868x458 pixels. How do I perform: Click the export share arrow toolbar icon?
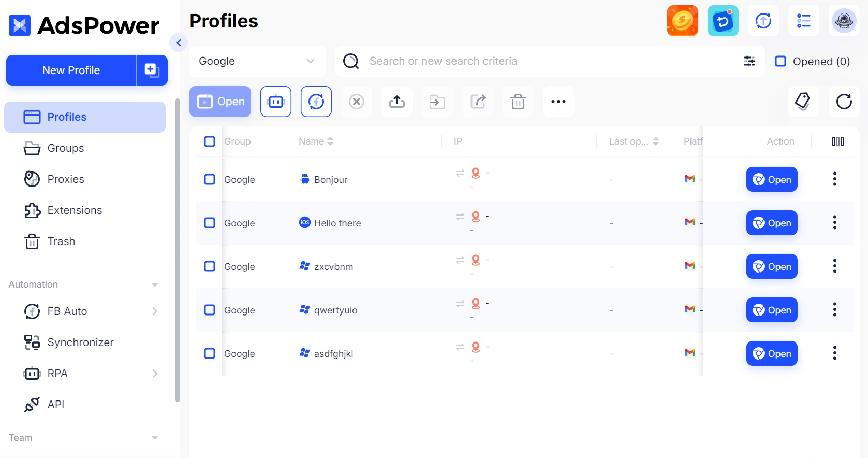(478, 102)
